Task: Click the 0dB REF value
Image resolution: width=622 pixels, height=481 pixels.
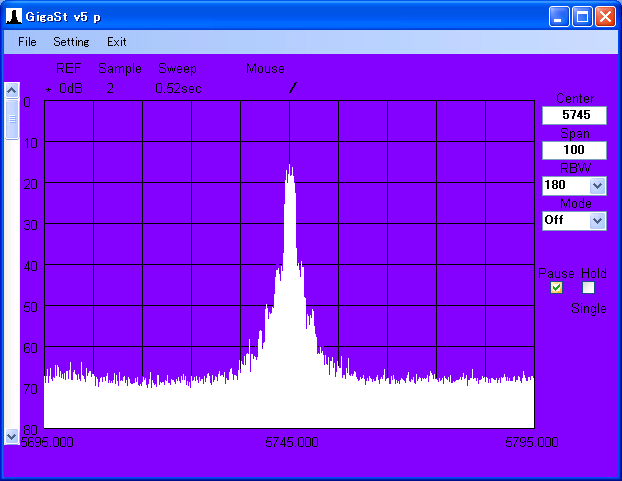Action: click(x=71, y=88)
